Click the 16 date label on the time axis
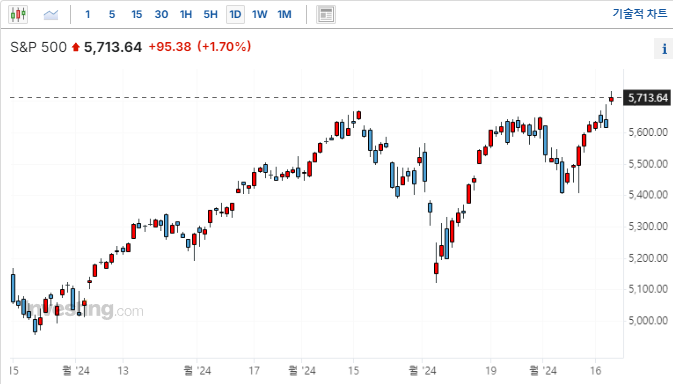Viewport: 673px width, 384px height. 595,370
